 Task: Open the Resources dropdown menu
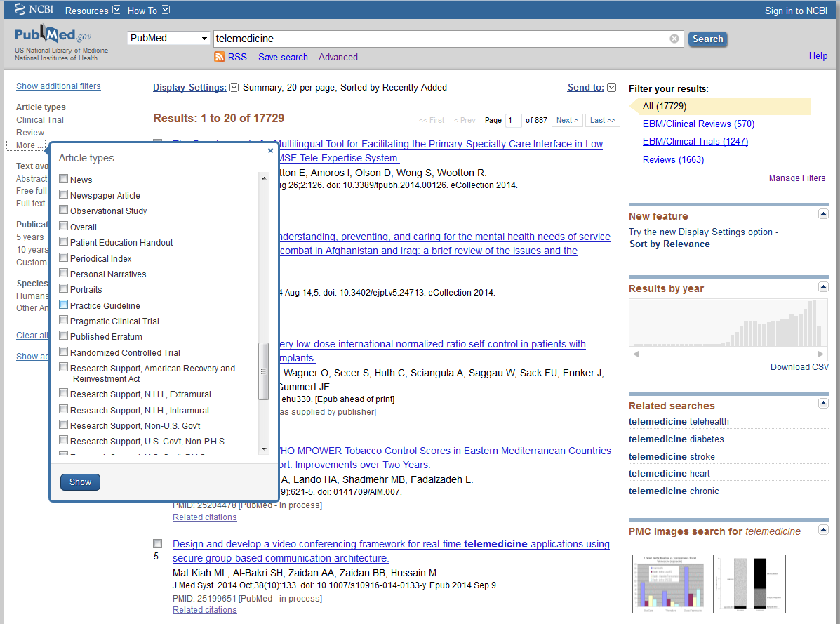tap(93, 10)
